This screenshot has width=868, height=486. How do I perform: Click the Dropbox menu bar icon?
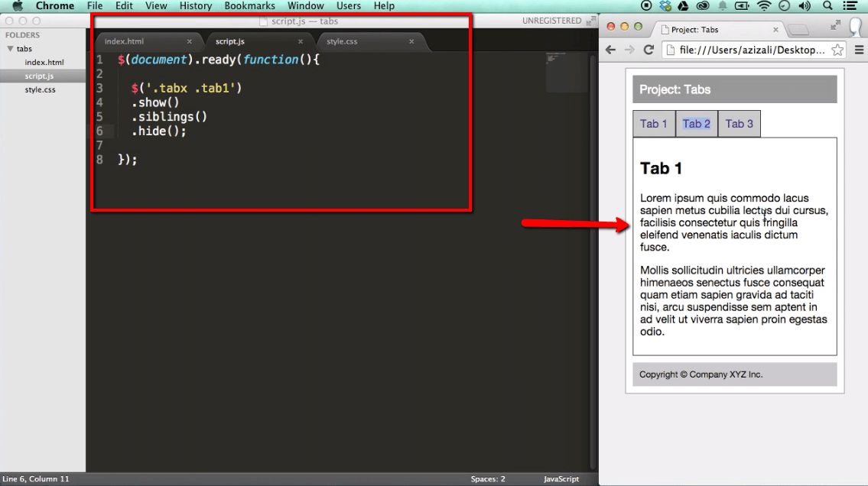(x=664, y=6)
